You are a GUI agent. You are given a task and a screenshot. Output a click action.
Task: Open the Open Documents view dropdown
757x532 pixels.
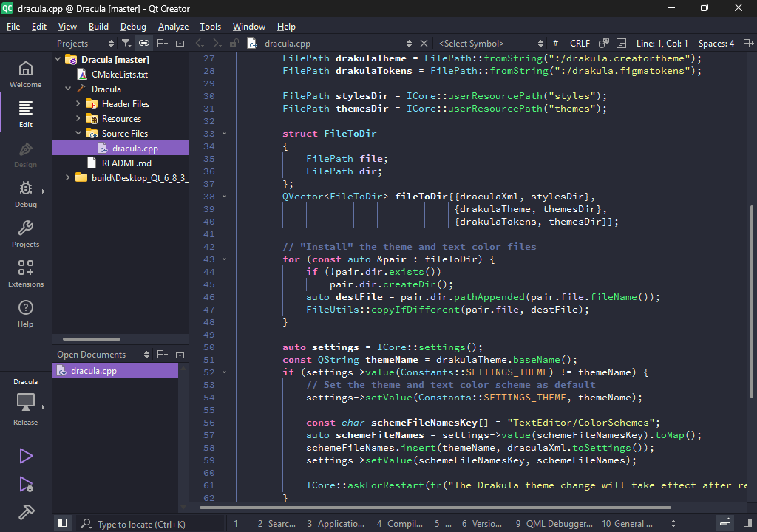[103, 355]
